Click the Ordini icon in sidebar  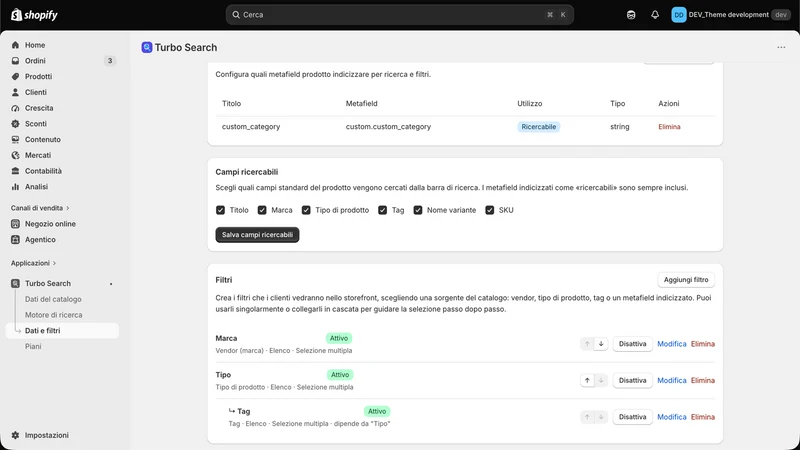click(x=15, y=61)
